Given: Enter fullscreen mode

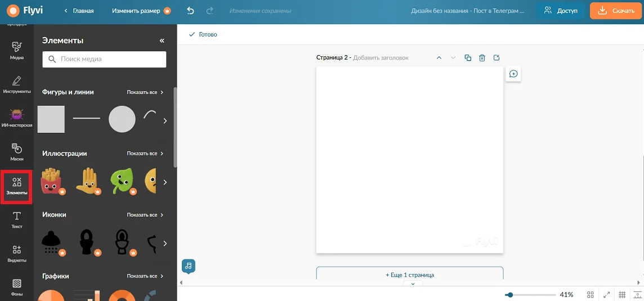Looking at the screenshot, I should [607, 294].
